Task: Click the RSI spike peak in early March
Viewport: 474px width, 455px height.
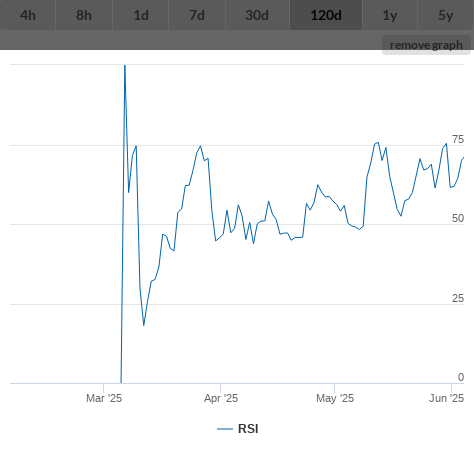Action: click(x=125, y=66)
